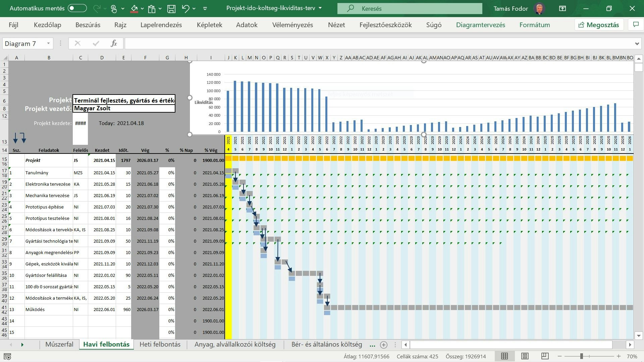644x362 pixels.
Task: Click the Megosztás share button
Action: [x=599, y=25]
